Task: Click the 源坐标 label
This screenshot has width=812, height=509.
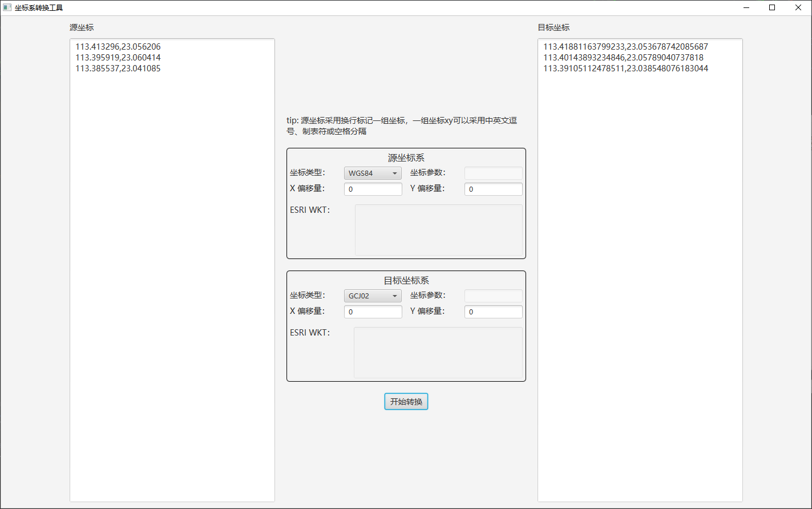Action: click(82, 27)
